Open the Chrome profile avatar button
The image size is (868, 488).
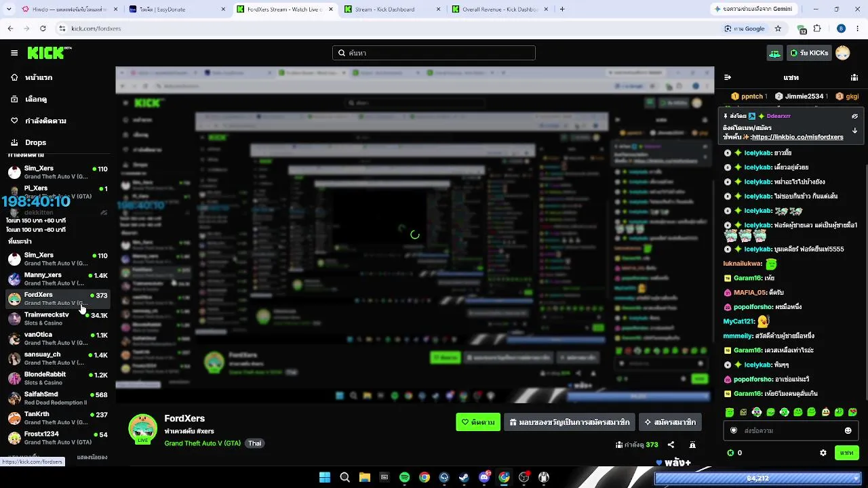(x=842, y=28)
